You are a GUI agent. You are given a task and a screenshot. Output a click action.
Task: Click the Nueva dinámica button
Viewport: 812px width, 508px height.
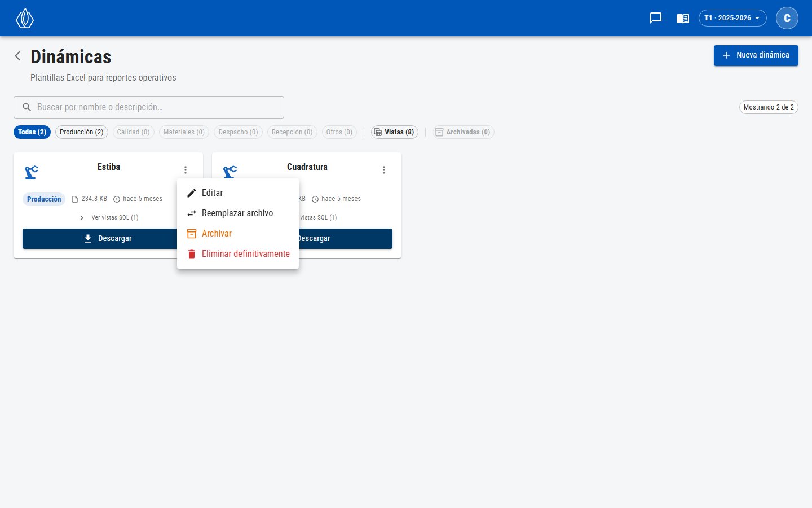tap(756, 55)
